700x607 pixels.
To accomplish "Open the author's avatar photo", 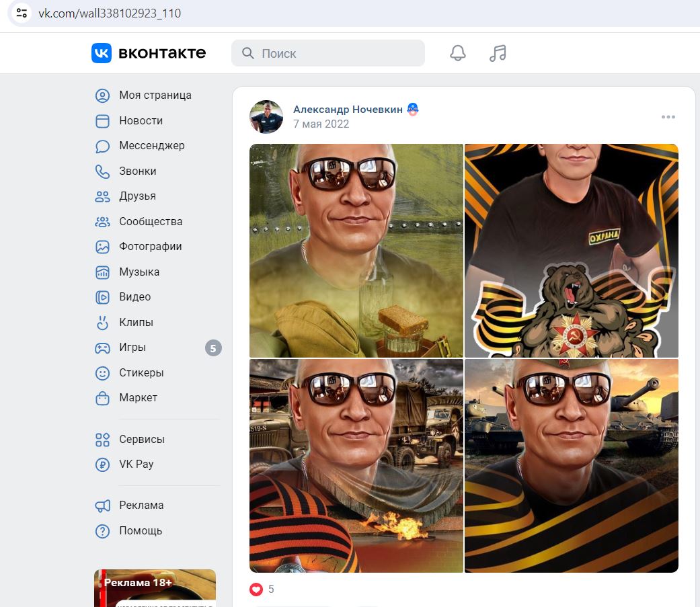I will tap(266, 117).
